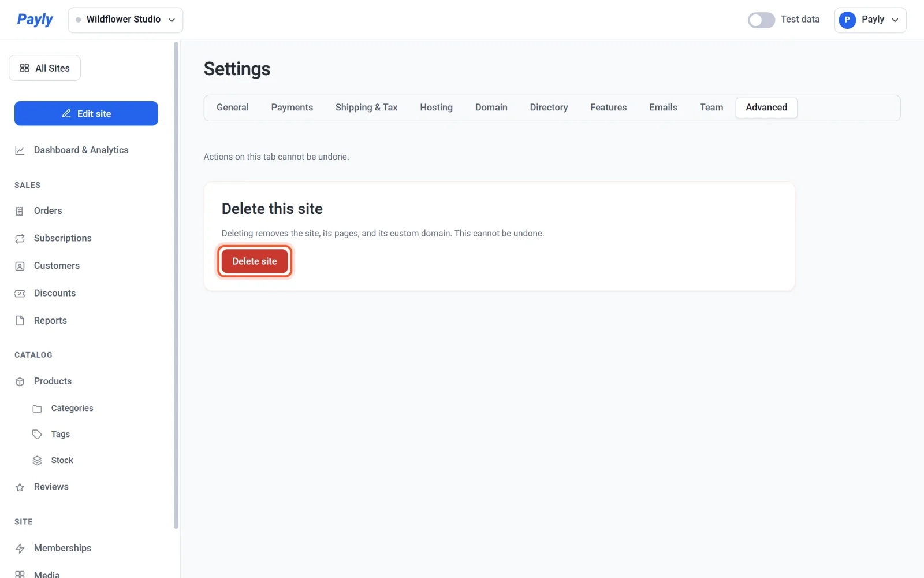This screenshot has height=578, width=924.
Task: Click the Reviews star icon
Action: 20,487
